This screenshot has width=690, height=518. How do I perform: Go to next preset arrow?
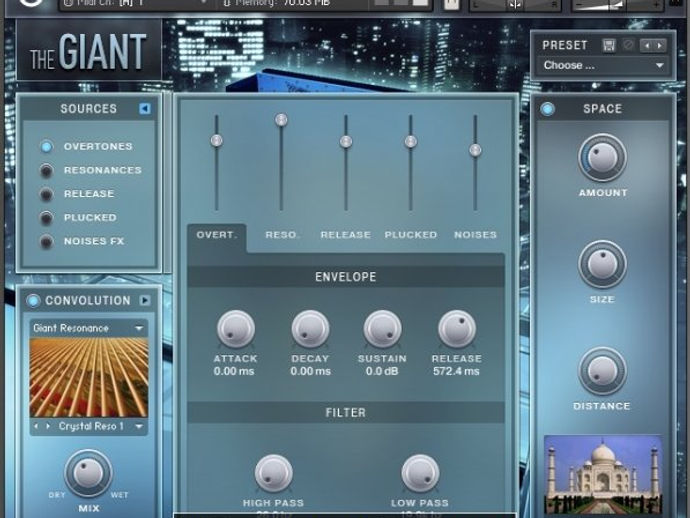tap(659, 45)
